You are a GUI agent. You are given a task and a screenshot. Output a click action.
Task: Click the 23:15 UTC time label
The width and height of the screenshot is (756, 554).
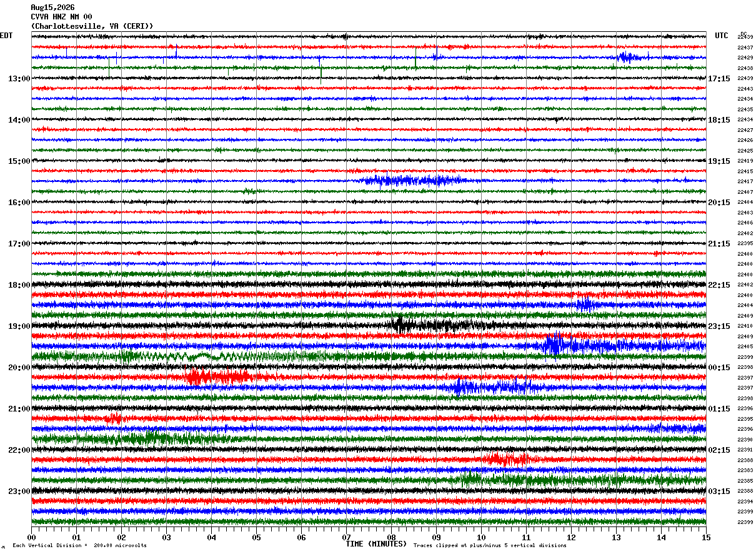tap(719, 326)
